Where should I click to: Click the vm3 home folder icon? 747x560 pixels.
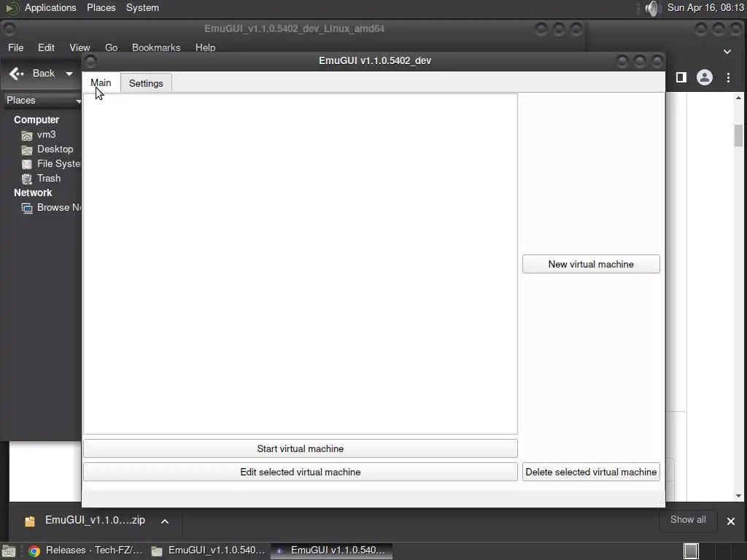click(x=27, y=136)
